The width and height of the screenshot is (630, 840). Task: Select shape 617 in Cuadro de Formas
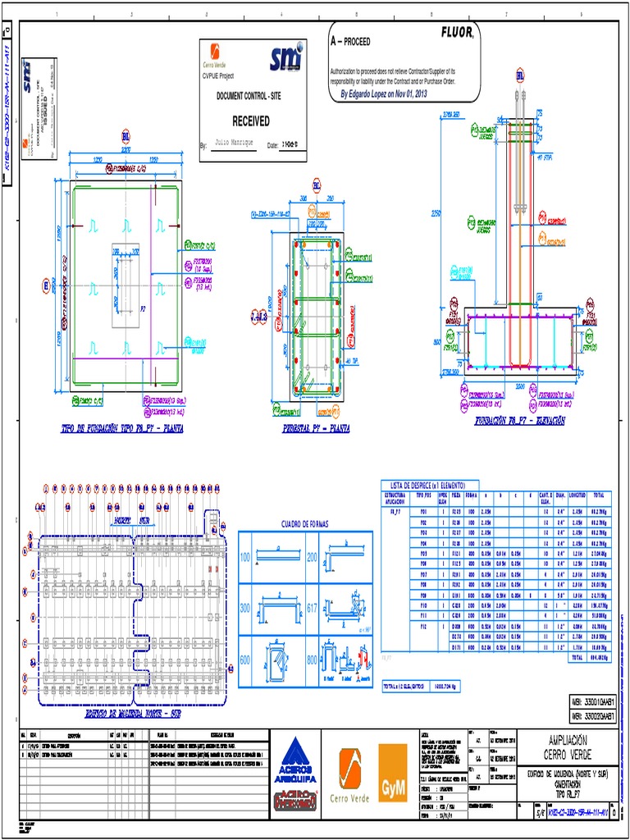pos(339,609)
